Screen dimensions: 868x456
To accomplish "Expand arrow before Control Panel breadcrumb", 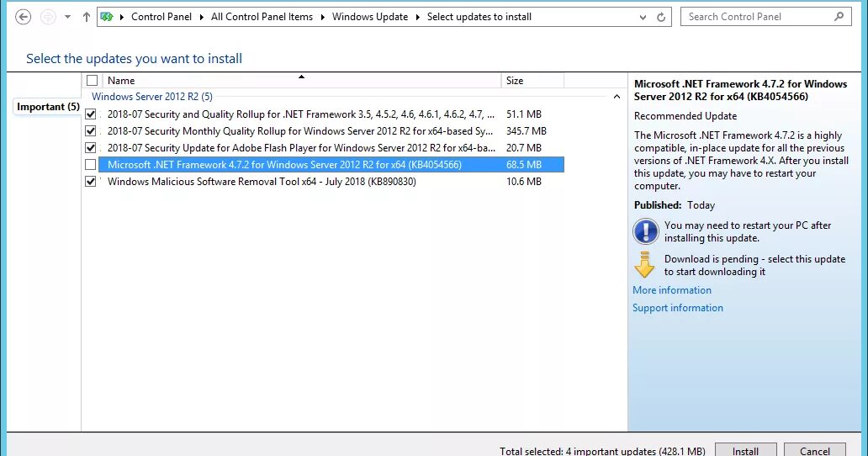I will [x=122, y=17].
